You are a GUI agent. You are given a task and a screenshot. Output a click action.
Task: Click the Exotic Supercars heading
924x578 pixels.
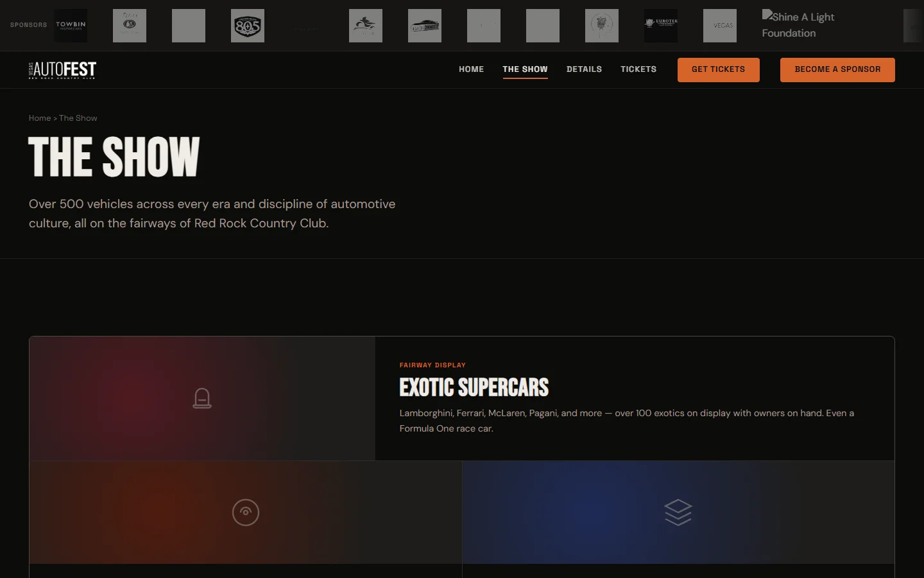[474, 388]
